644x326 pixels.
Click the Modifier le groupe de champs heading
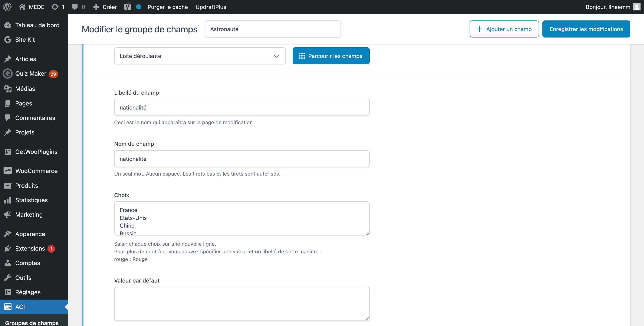pyautogui.click(x=139, y=29)
